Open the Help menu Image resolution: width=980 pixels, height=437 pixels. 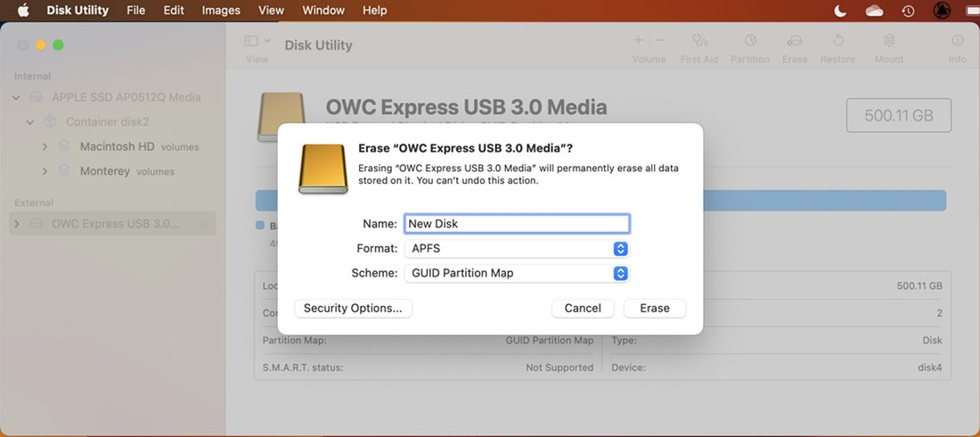pos(374,11)
